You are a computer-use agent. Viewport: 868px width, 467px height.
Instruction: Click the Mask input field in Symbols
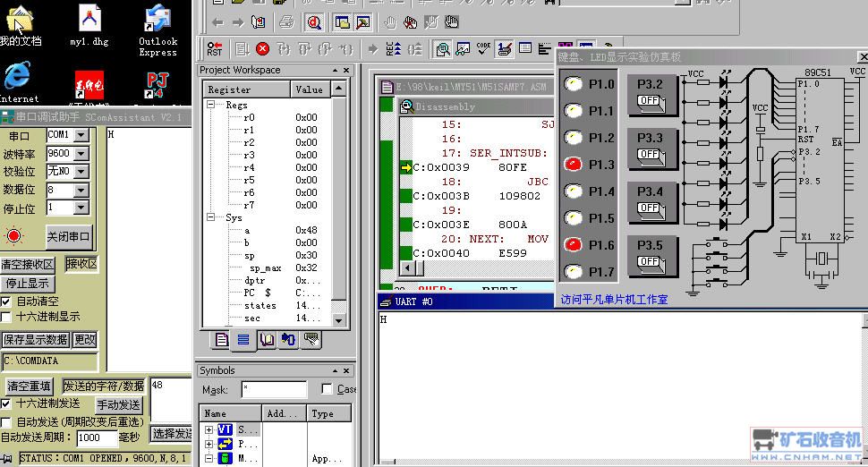(x=274, y=390)
